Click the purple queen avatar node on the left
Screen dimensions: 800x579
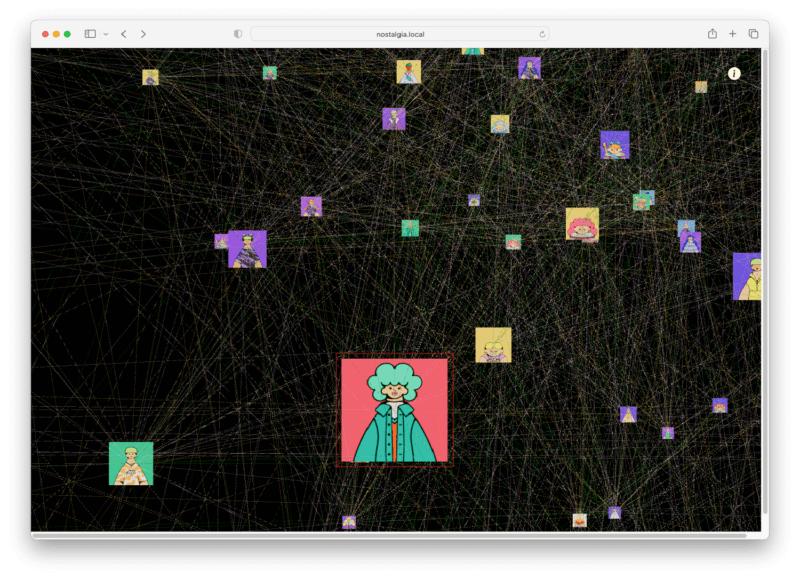pos(246,251)
